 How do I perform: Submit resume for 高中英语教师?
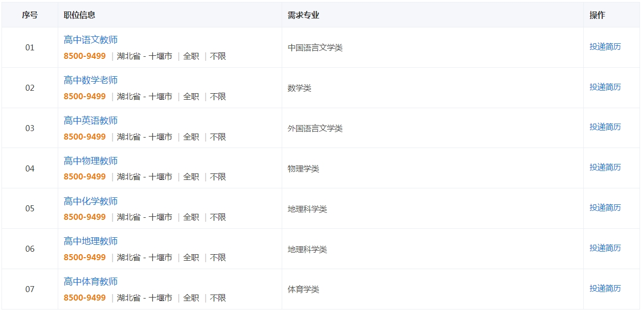605,127
